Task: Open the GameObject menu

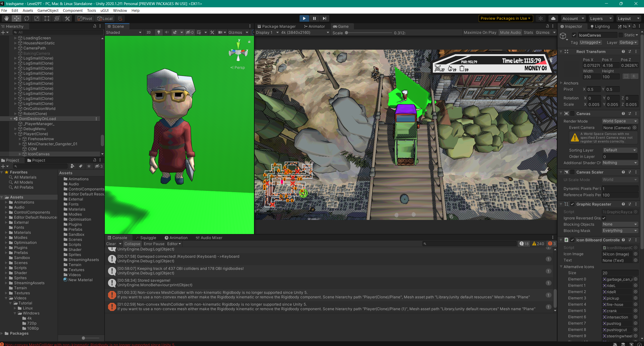Action: [x=48, y=10]
